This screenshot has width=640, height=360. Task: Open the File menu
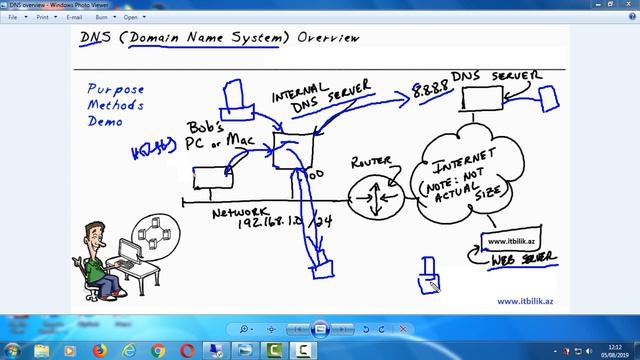pos(13,17)
